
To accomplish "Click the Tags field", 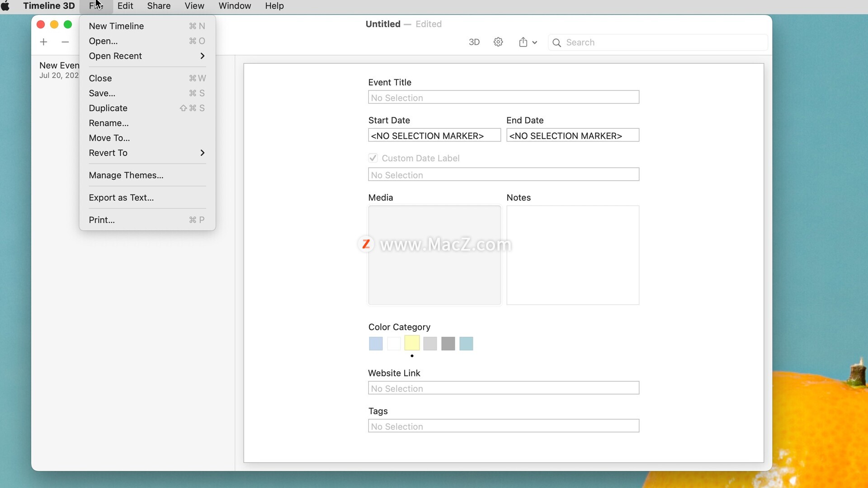I will click(504, 426).
